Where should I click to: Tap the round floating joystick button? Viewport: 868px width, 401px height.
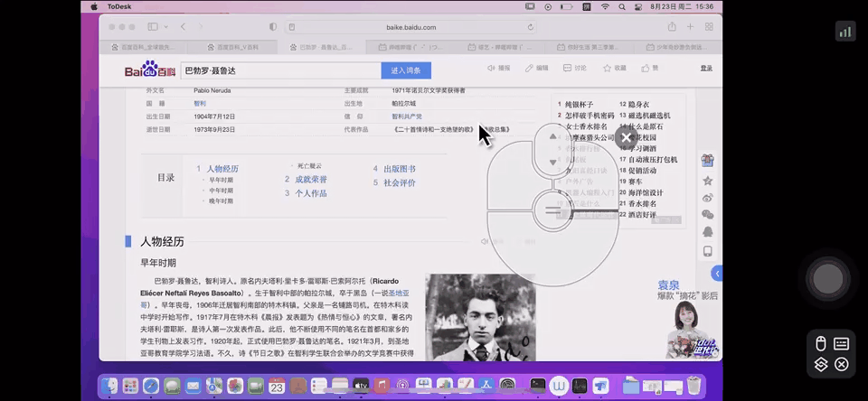(827, 278)
